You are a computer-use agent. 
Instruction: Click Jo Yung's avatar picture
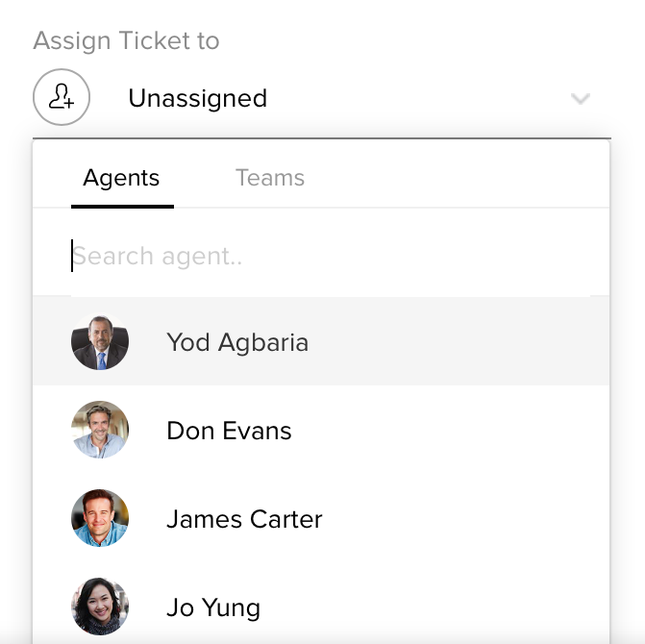point(100,607)
